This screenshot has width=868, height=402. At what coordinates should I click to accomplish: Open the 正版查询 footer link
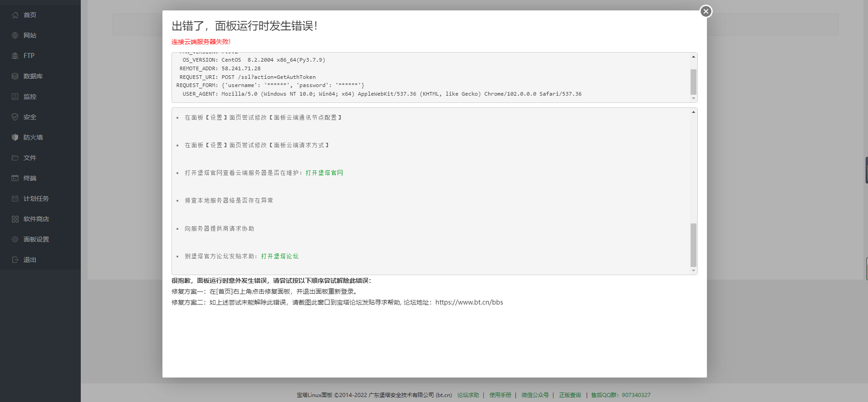click(x=570, y=395)
